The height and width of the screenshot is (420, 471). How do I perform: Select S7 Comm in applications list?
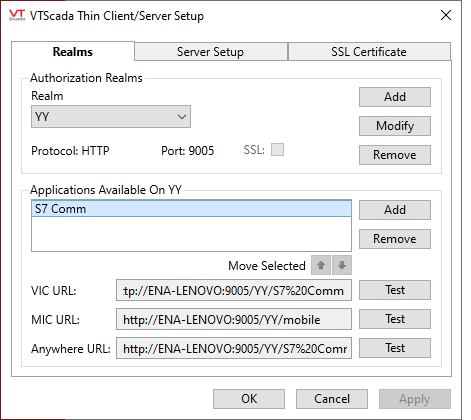coord(191,209)
